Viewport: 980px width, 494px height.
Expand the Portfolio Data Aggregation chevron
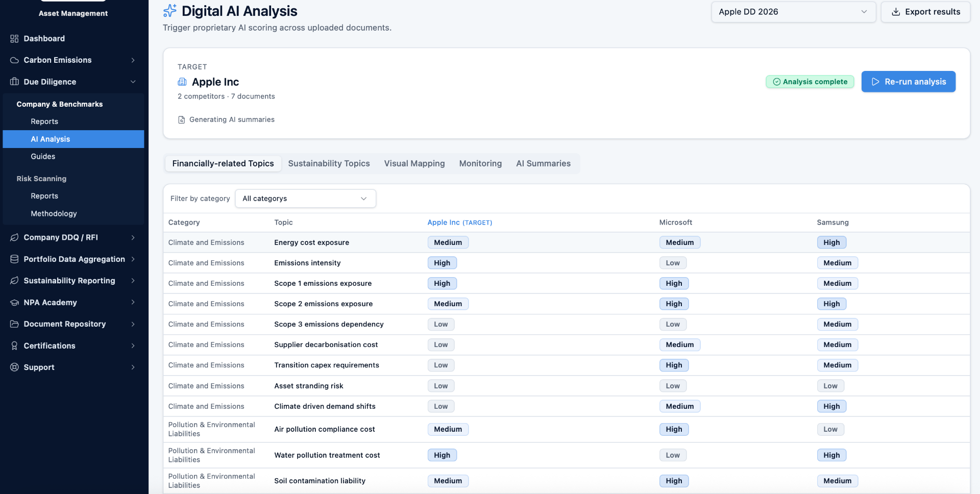coord(133,259)
